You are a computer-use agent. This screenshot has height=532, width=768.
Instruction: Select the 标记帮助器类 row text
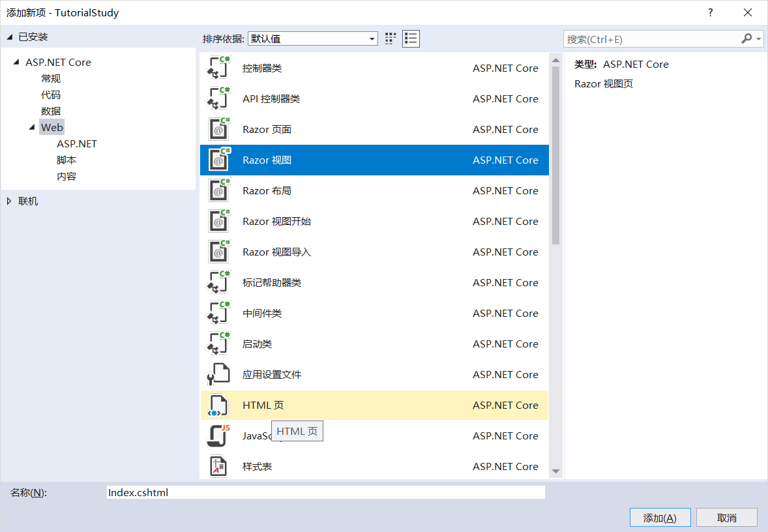pyautogui.click(x=272, y=283)
